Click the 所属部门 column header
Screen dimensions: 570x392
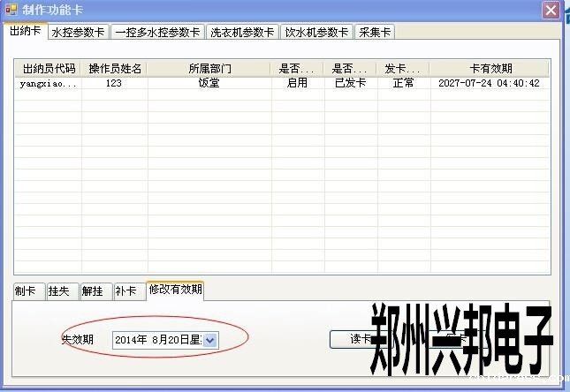209,68
